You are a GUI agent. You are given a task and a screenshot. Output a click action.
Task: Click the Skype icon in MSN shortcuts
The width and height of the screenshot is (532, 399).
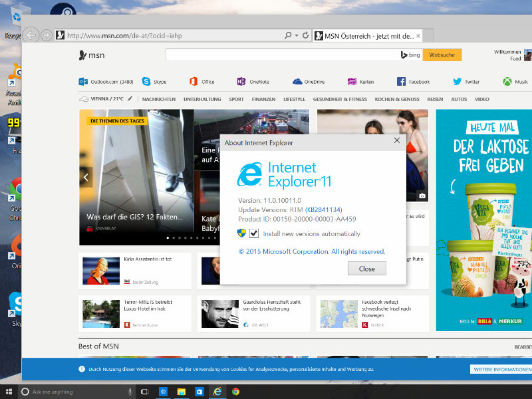tap(146, 82)
